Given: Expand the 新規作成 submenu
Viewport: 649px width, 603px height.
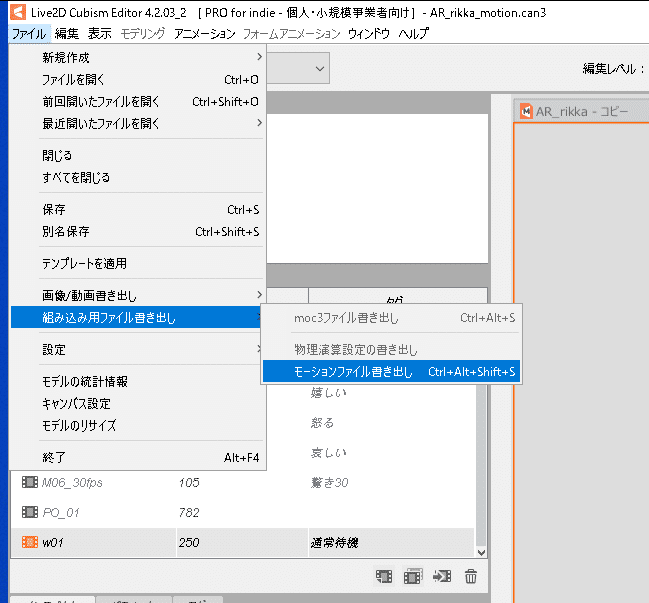Looking at the screenshot, I should click(138, 57).
